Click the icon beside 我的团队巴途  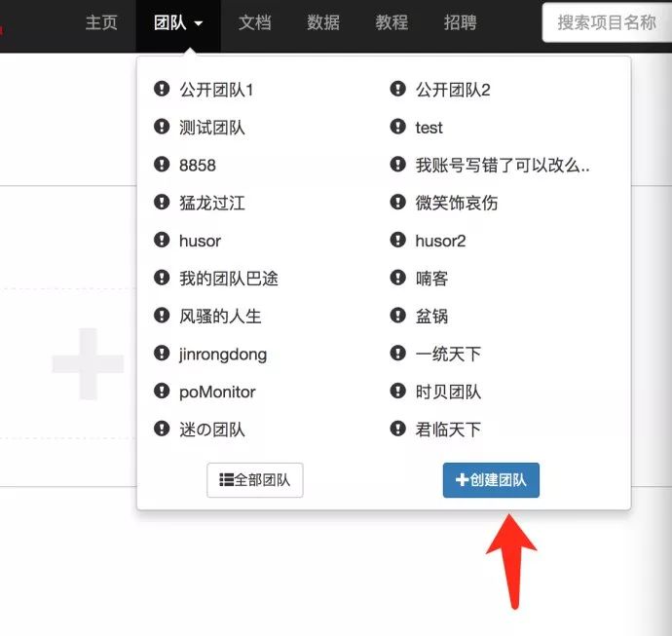[x=162, y=278]
